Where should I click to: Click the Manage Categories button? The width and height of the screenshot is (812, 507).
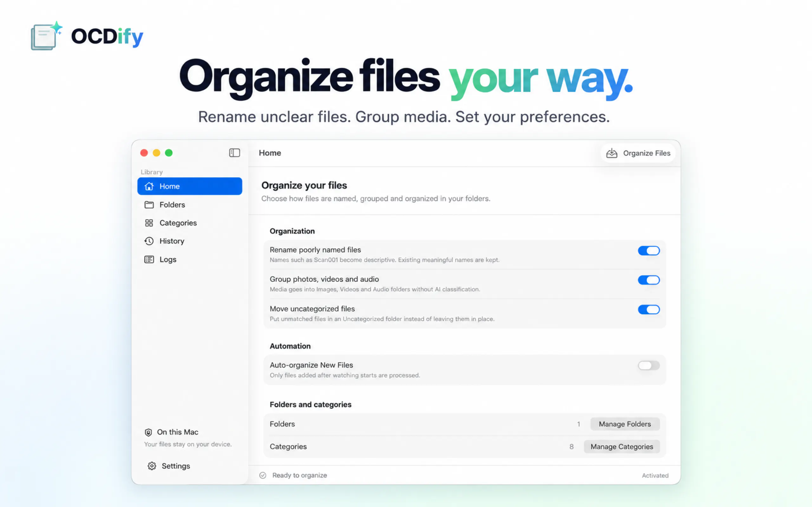pyautogui.click(x=622, y=447)
